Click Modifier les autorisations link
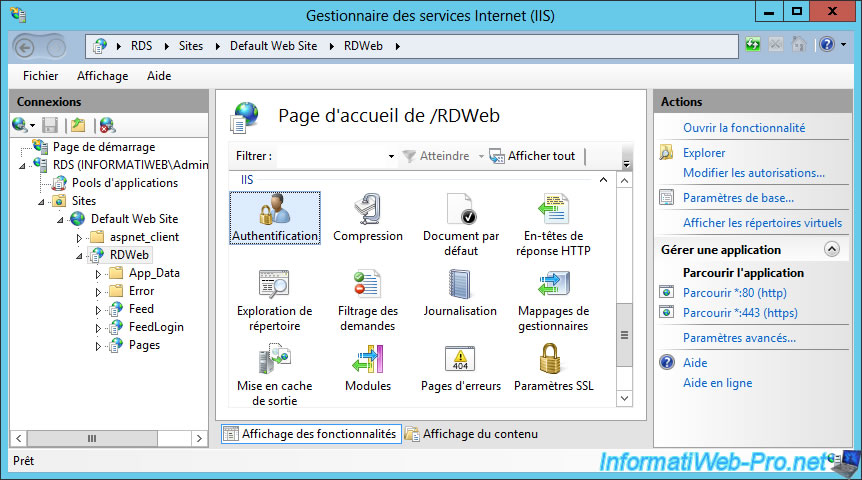The width and height of the screenshot is (862, 480). tap(754, 173)
